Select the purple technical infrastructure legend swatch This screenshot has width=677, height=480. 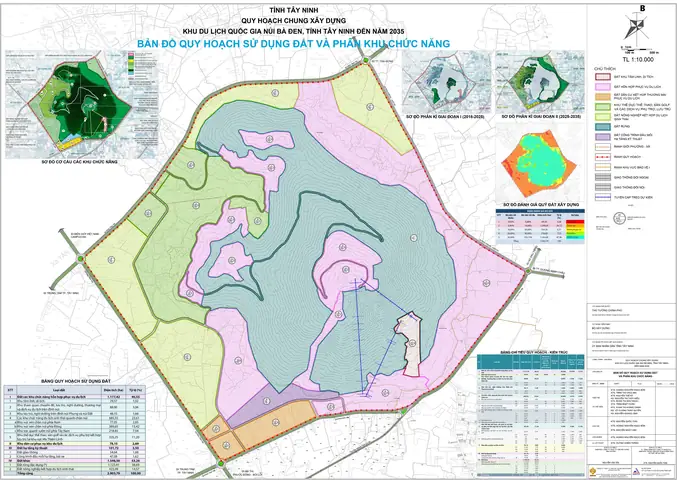tap(602, 136)
